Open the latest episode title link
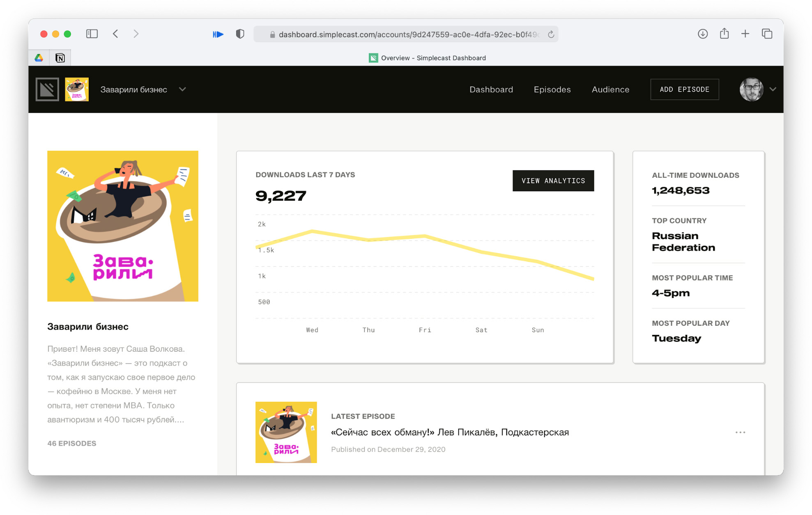812x515 pixels. (450, 432)
